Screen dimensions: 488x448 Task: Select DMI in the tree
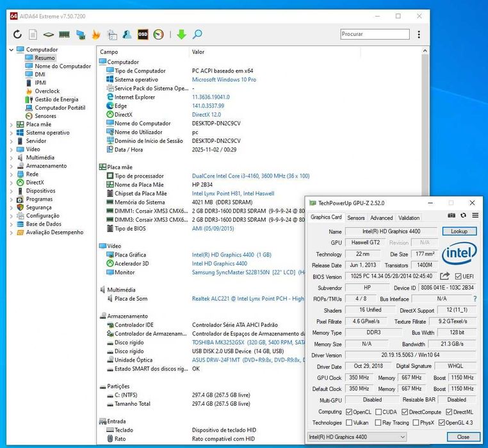coord(40,74)
